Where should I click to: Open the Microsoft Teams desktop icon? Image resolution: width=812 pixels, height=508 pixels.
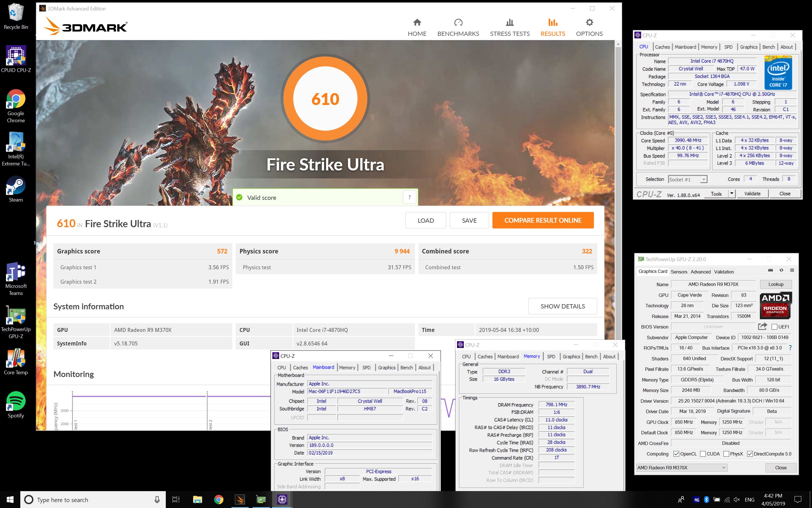16,279
